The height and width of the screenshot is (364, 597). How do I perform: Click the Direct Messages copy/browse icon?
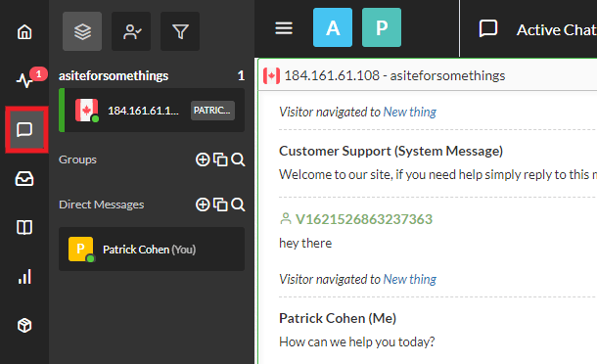[220, 205]
